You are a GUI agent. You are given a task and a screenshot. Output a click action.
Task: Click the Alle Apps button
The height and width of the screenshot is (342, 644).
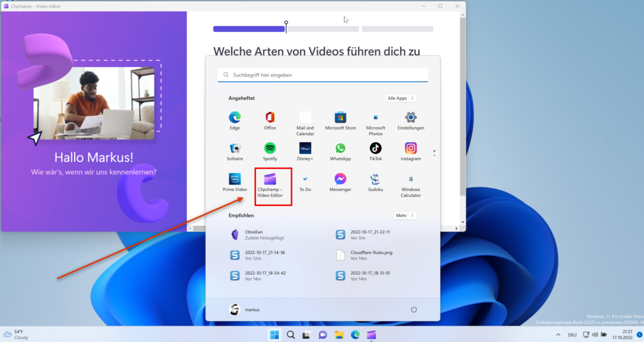tap(401, 98)
